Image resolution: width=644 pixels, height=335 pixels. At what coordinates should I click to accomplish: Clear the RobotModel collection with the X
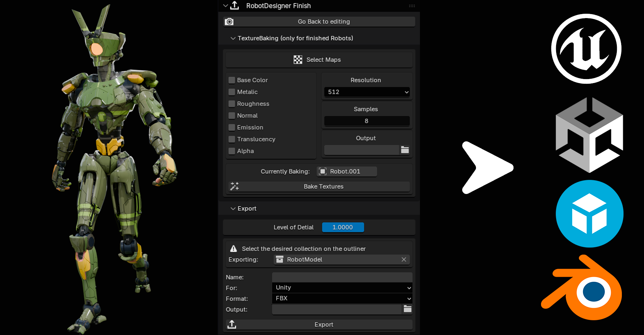point(404,260)
